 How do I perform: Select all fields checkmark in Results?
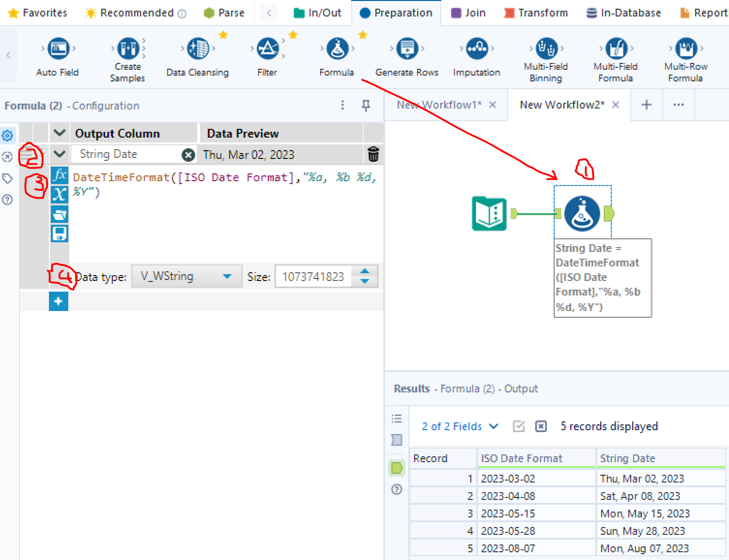519,426
